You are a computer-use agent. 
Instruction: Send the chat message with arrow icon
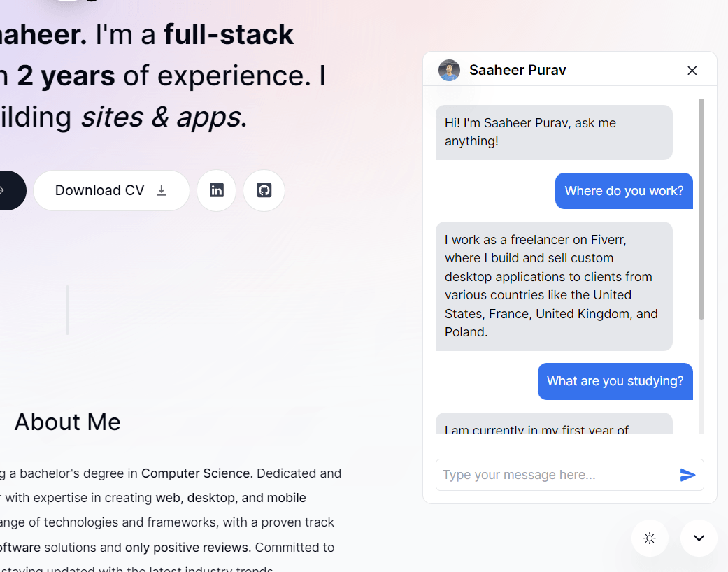pos(687,475)
